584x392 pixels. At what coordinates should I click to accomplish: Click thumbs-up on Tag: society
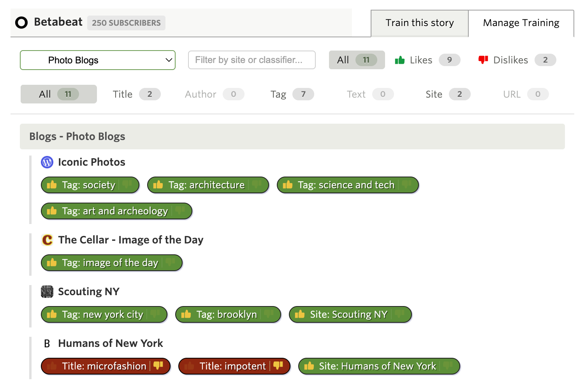[52, 185]
